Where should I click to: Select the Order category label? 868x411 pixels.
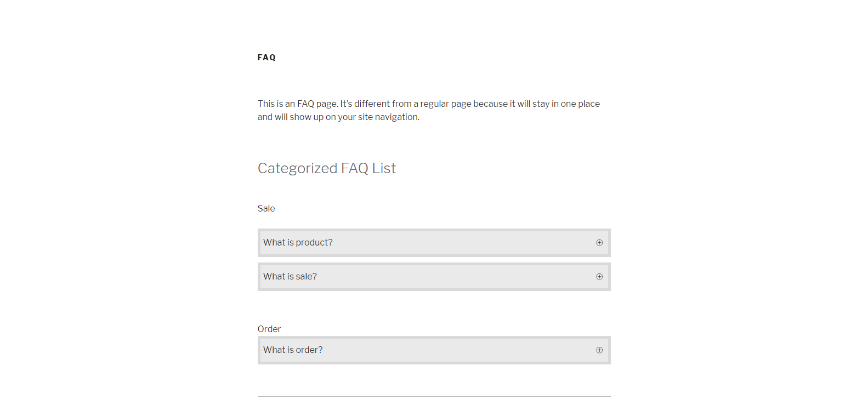click(x=269, y=329)
